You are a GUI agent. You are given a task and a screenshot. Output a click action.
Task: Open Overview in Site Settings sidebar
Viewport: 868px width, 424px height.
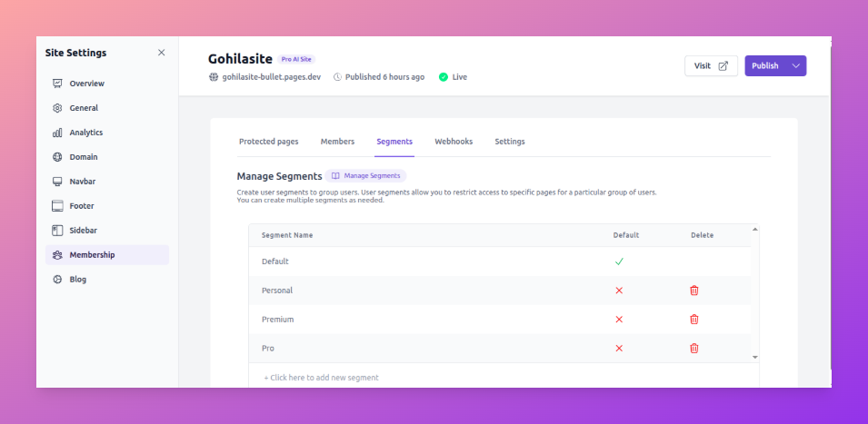click(86, 84)
